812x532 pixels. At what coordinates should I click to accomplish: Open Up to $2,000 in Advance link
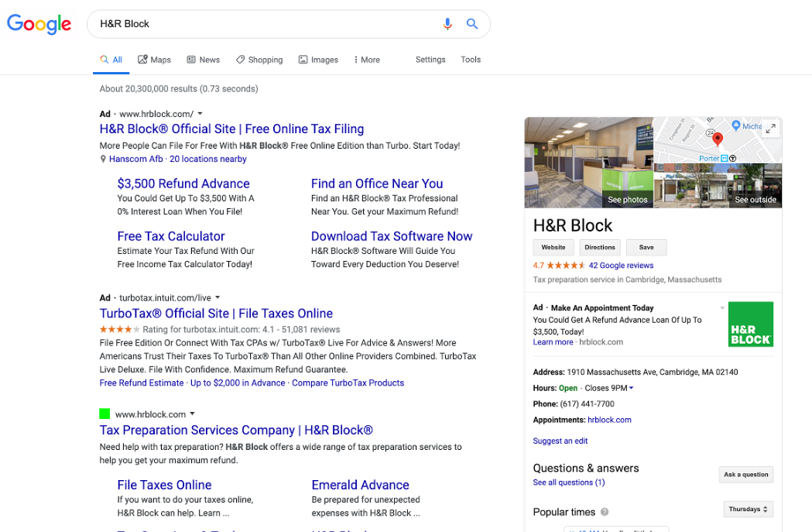click(x=238, y=383)
